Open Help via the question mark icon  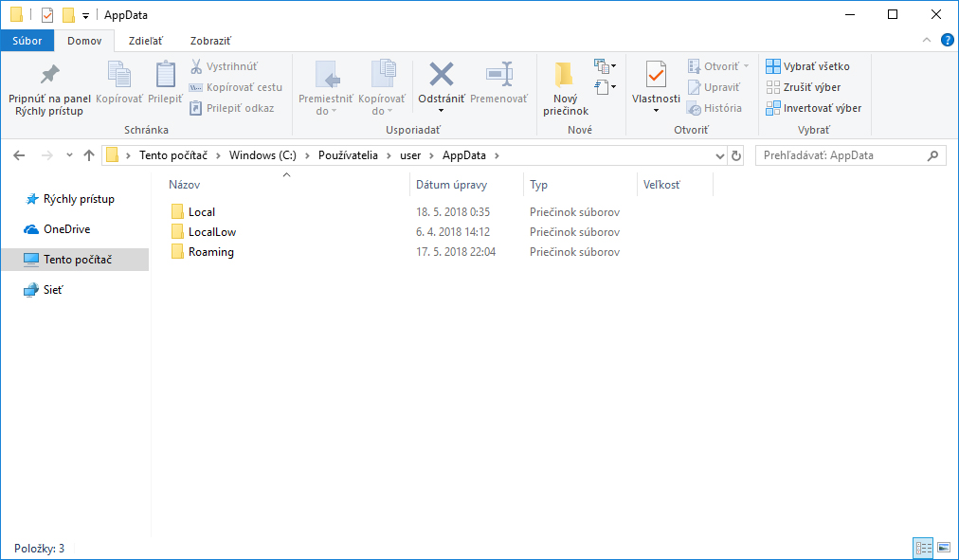(947, 41)
